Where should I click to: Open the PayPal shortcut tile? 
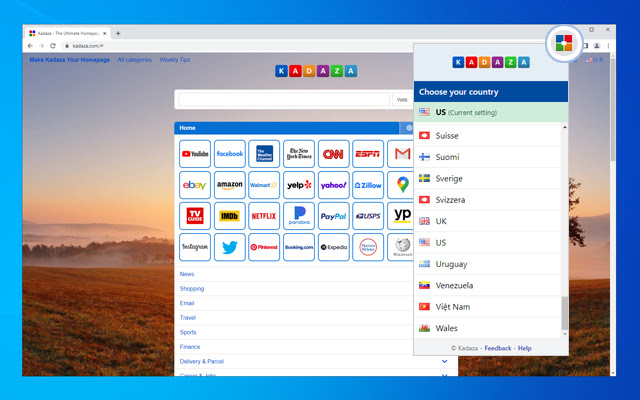pyautogui.click(x=333, y=216)
